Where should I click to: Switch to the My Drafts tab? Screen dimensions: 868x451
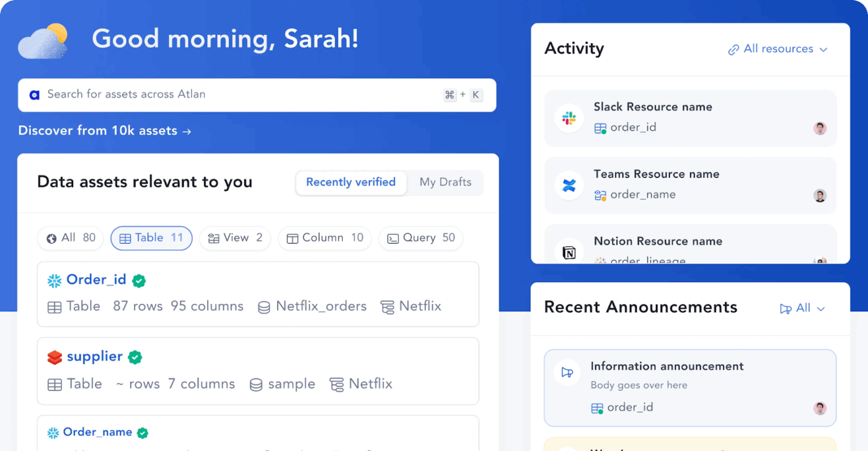(x=445, y=182)
